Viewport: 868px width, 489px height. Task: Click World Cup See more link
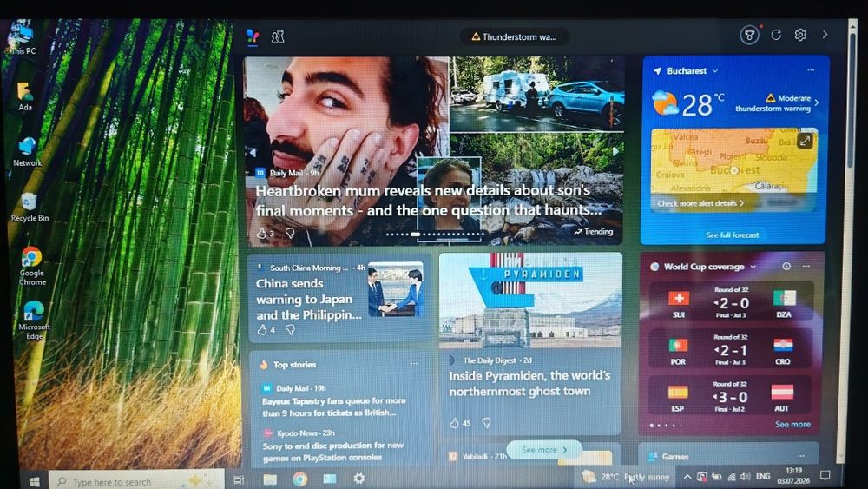[792, 424]
